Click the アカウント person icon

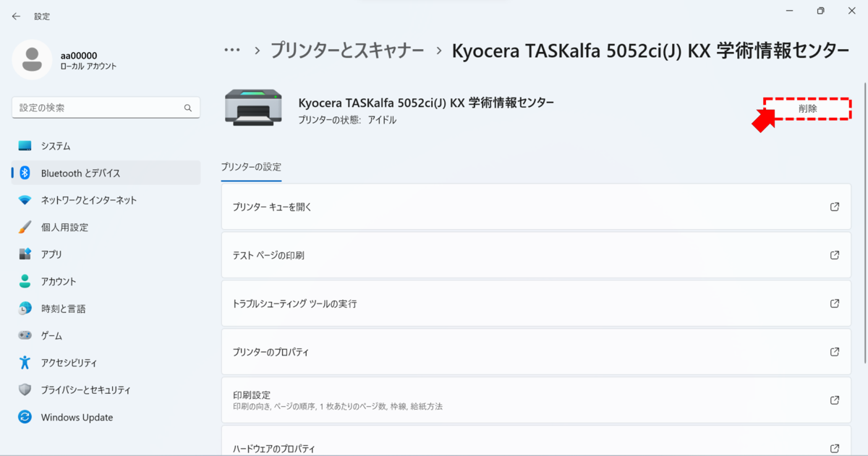click(25, 281)
